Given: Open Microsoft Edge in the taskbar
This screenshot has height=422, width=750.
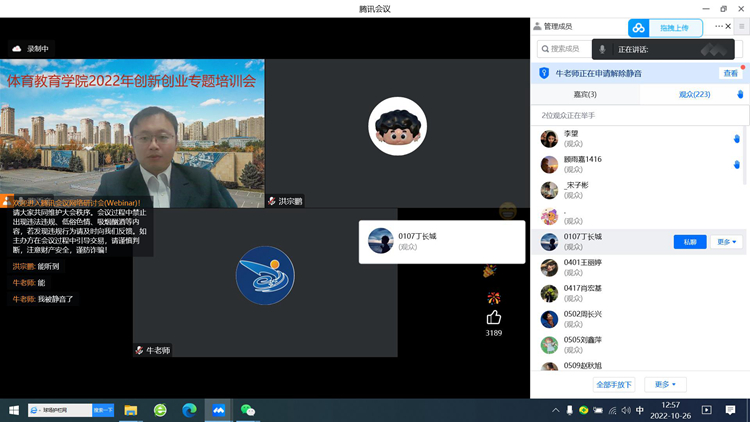Looking at the screenshot, I should (x=189, y=410).
